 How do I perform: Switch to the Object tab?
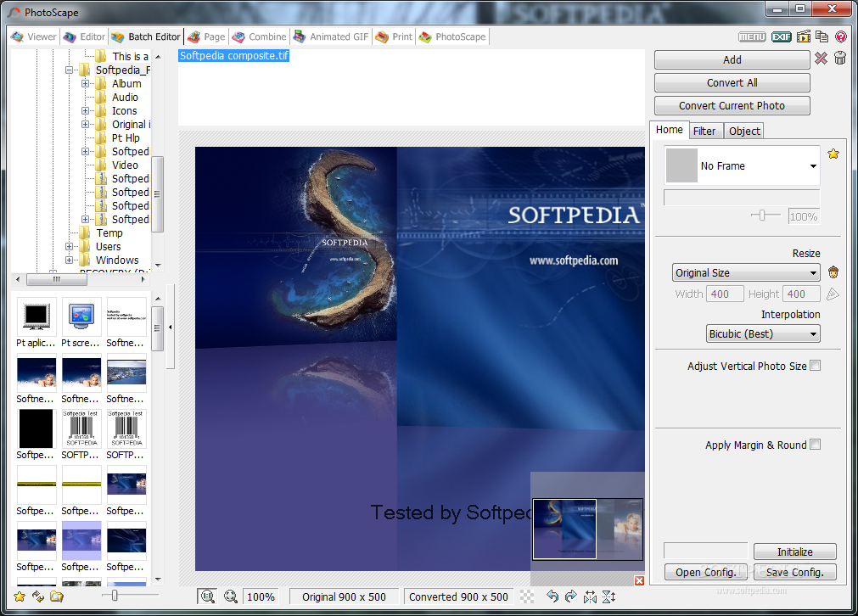[744, 131]
